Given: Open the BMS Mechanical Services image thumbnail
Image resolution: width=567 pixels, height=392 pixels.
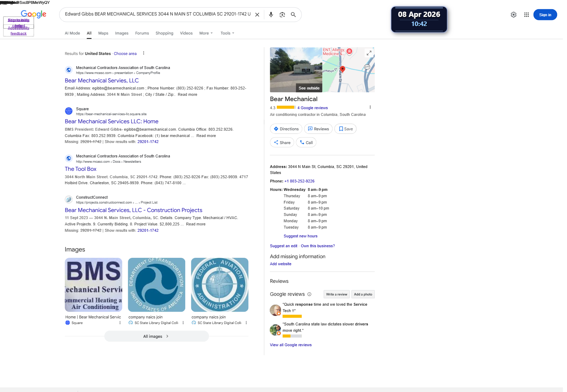Looking at the screenshot, I should pyautogui.click(x=93, y=285).
